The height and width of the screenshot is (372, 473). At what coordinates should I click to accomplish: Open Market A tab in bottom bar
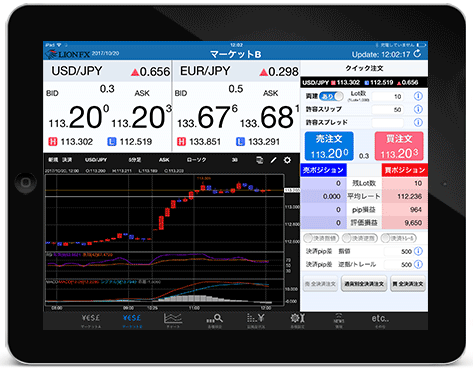[x=91, y=321]
